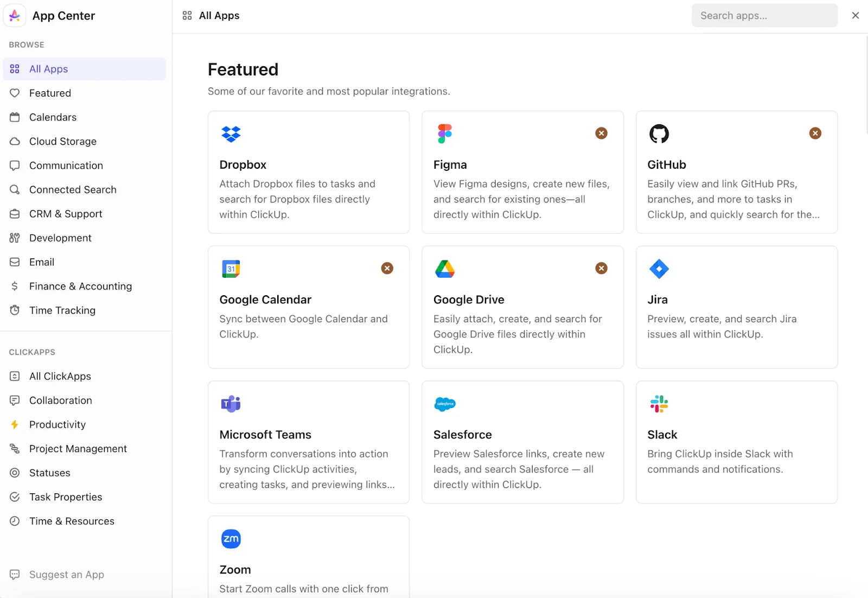Viewport: 868px width, 598px height.
Task: Open Task Properties ClickApps
Action: [85, 497]
